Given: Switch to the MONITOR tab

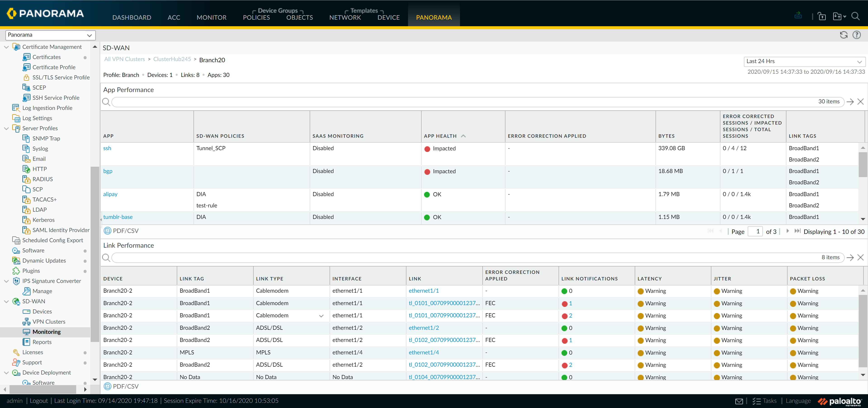Looking at the screenshot, I should pos(211,17).
